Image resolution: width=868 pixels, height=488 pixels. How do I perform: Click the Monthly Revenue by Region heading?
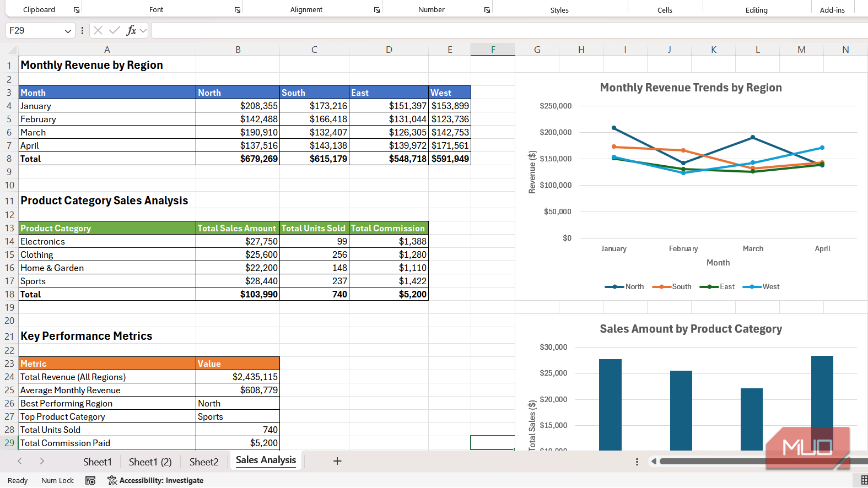[x=92, y=65]
